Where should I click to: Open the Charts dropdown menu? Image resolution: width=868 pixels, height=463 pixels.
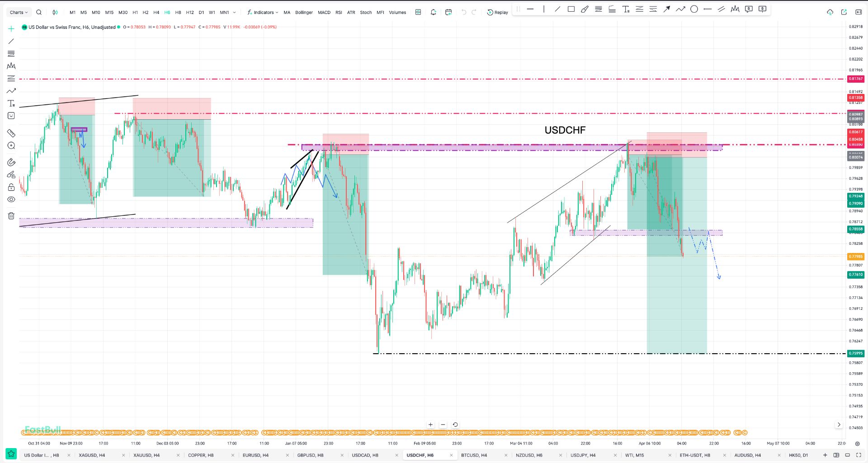tap(19, 12)
